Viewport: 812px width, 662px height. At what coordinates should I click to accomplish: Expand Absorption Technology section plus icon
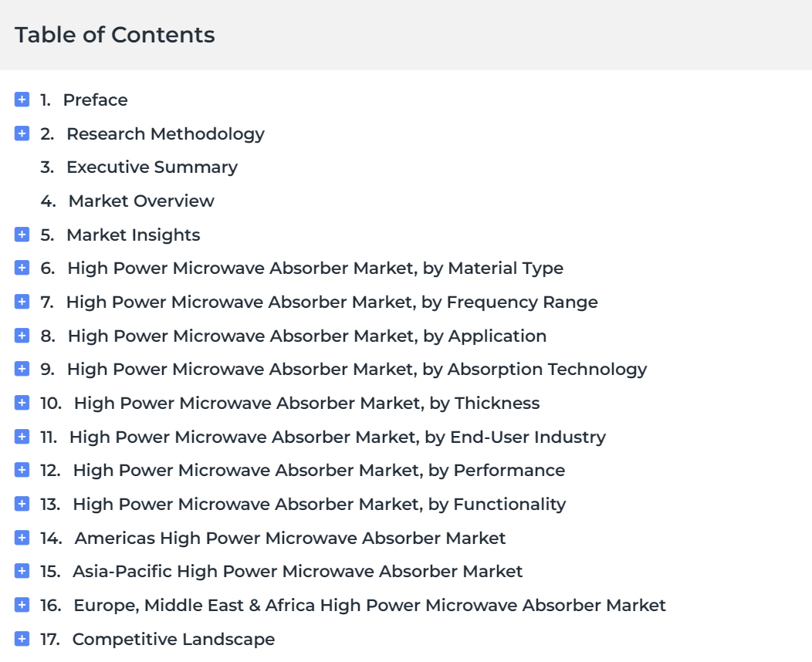pyautogui.click(x=22, y=369)
